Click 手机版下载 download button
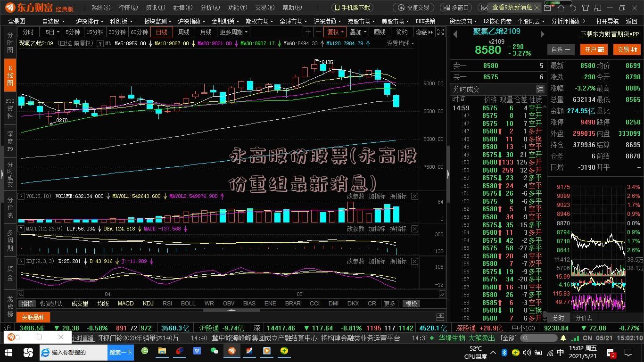 coord(352,8)
